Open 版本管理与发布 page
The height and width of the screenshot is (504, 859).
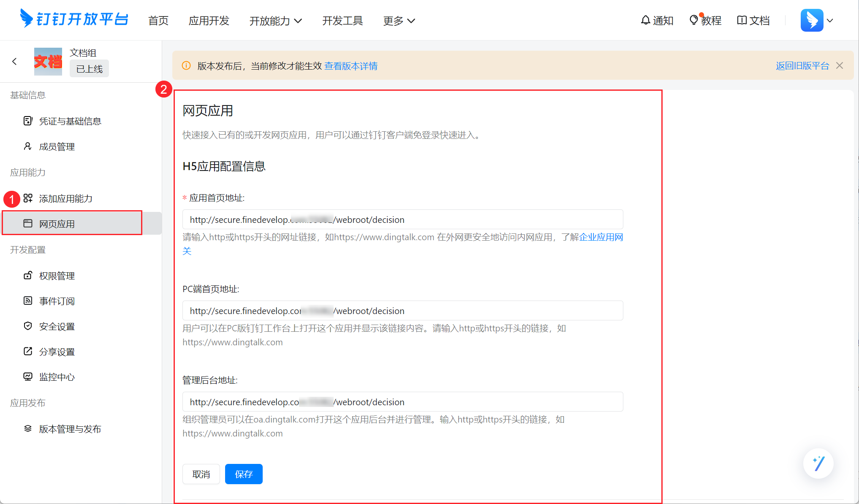click(x=70, y=429)
